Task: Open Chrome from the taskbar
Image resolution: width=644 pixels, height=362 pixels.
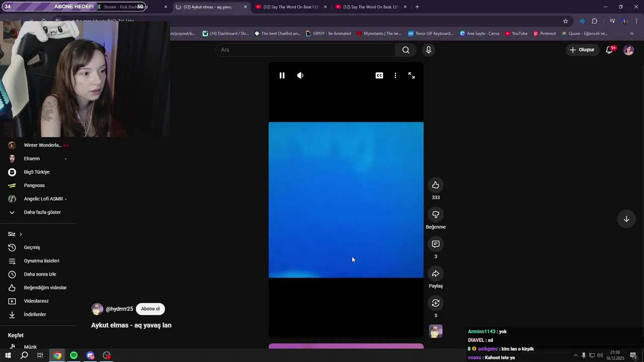Action: pos(57,355)
